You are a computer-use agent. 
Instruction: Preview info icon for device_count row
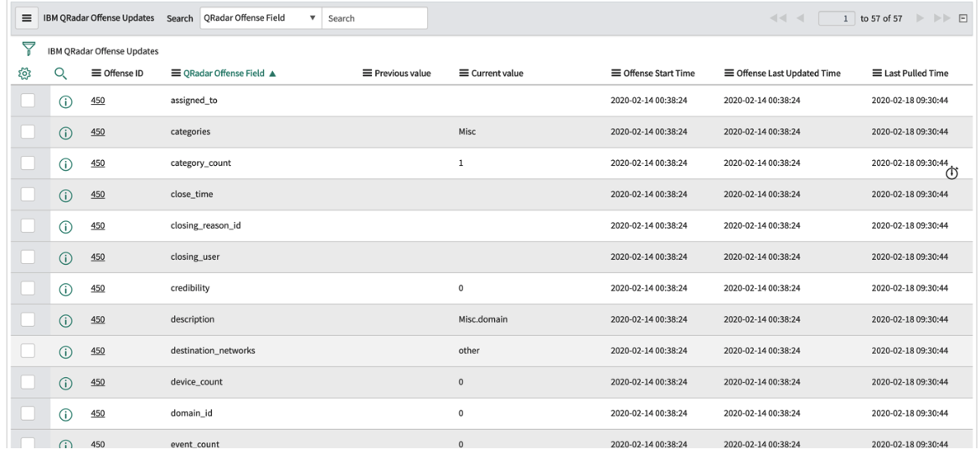(x=65, y=383)
